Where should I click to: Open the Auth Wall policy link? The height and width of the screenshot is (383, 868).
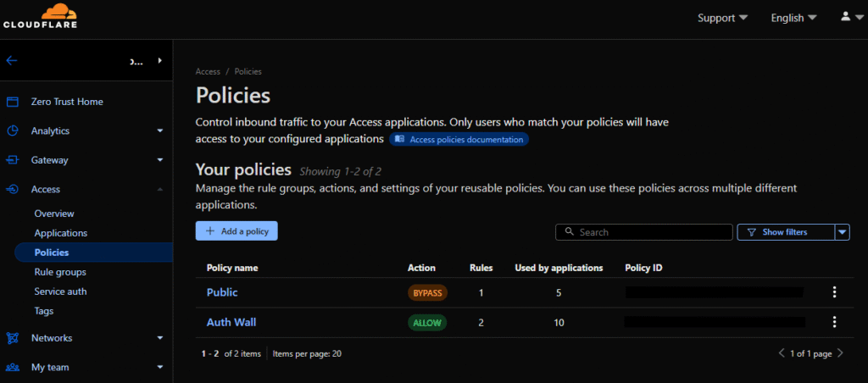[231, 322]
